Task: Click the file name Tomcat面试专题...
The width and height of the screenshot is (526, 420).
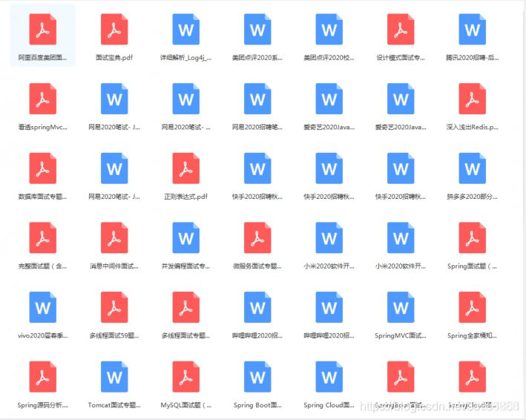Action: [x=114, y=405]
